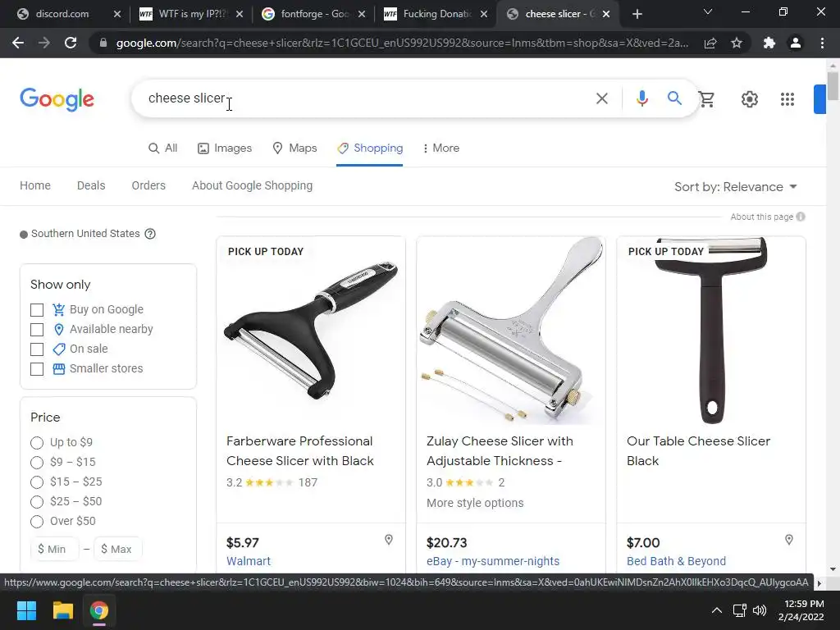Click the Walmart listing location pin icon
This screenshot has height=630, width=840.
389,540
